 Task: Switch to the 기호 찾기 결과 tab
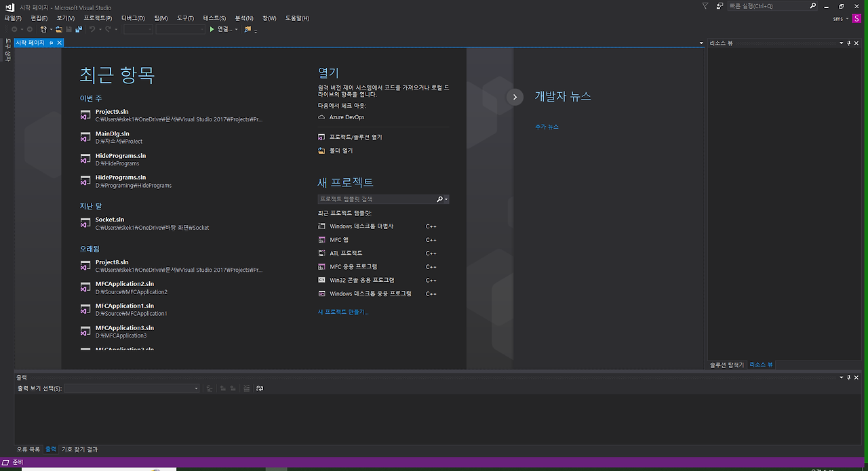tap(80, 449)
